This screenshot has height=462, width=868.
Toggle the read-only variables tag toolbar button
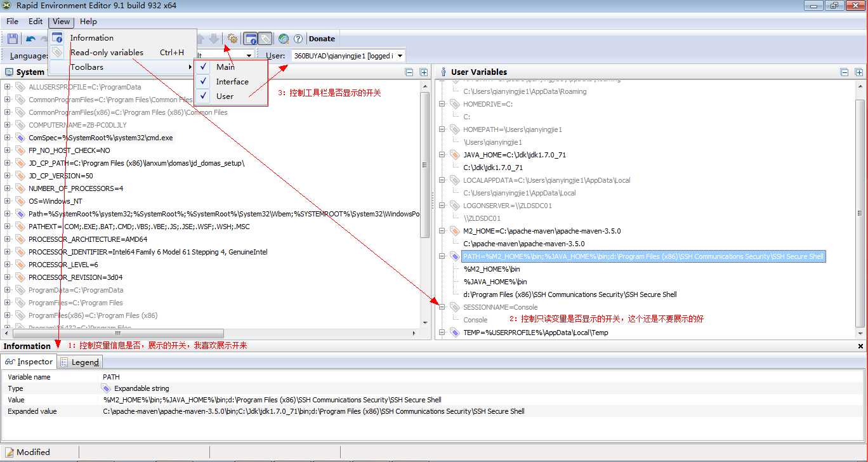pyautogui.click(x=265, y=39)
